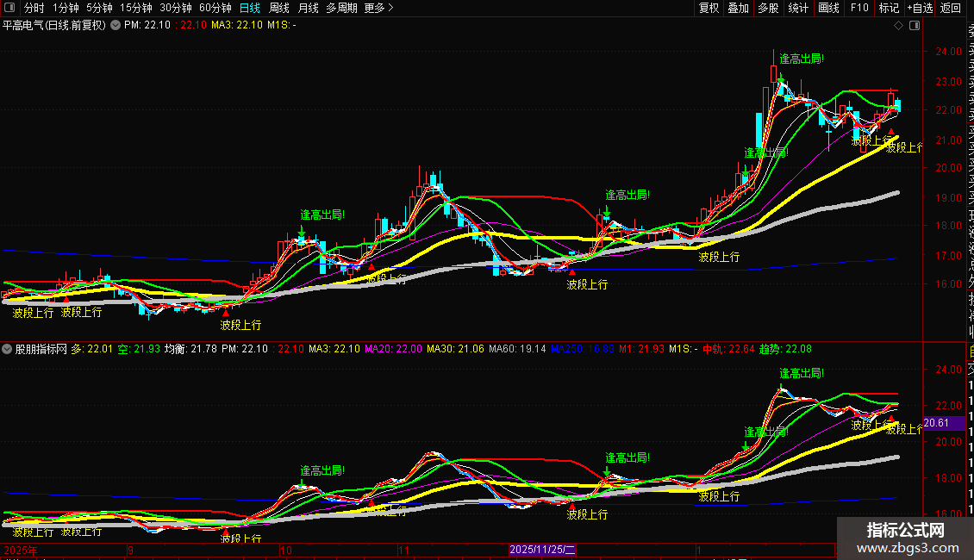974x560 pixels.
Task: Click the MA30: 21.06 indicator value
Action: (455, 349)
